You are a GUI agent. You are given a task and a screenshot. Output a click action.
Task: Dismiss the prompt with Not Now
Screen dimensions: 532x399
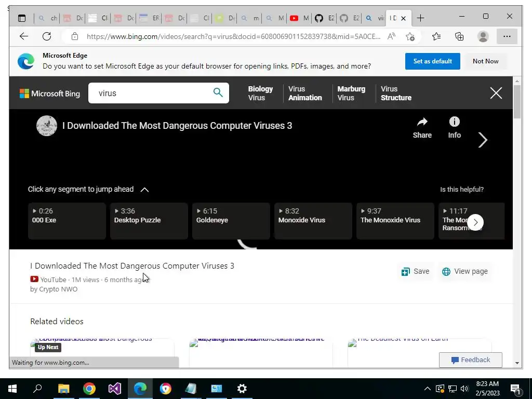pos(486,61)
